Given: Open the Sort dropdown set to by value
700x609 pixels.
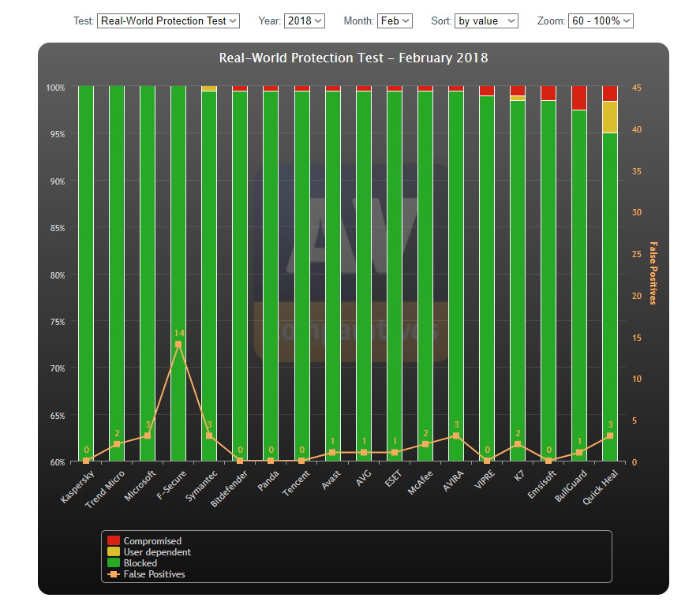Looking at the screenshot, I should click(x=486, y=21).
